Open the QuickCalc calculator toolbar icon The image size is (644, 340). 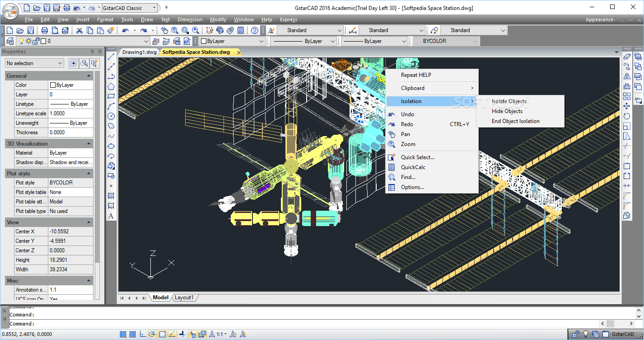(241, 30)
